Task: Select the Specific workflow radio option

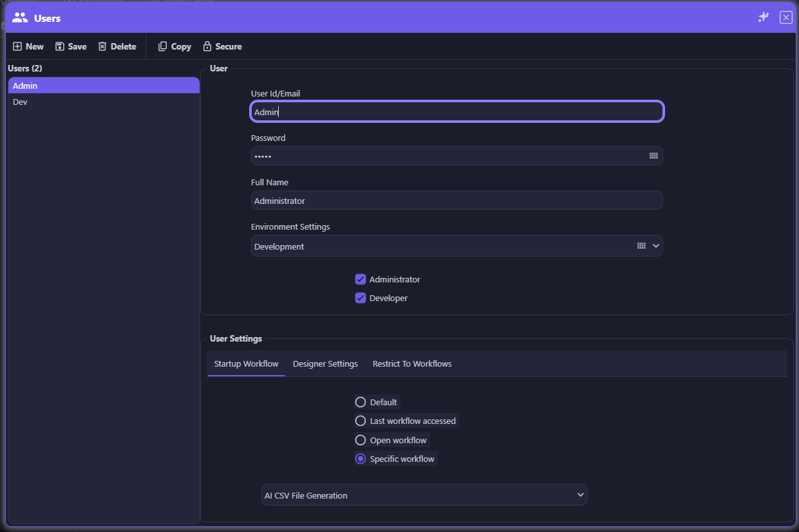Action: coord(361,459)
